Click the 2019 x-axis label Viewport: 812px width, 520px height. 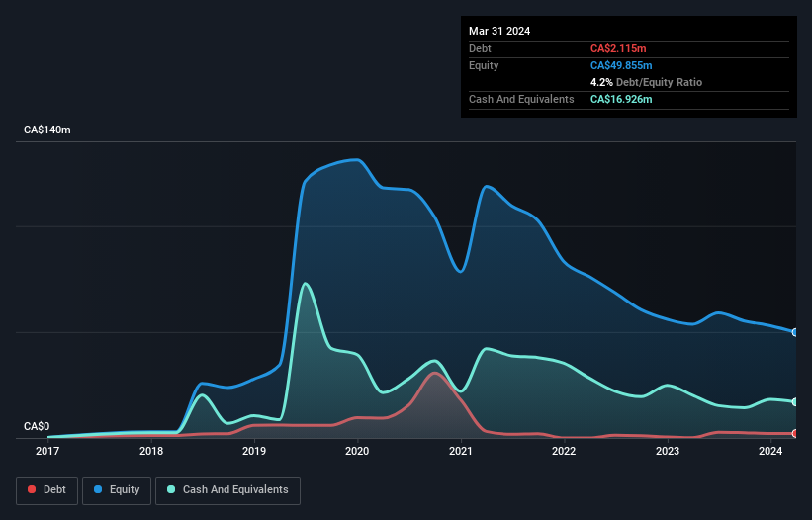(254, 451)
